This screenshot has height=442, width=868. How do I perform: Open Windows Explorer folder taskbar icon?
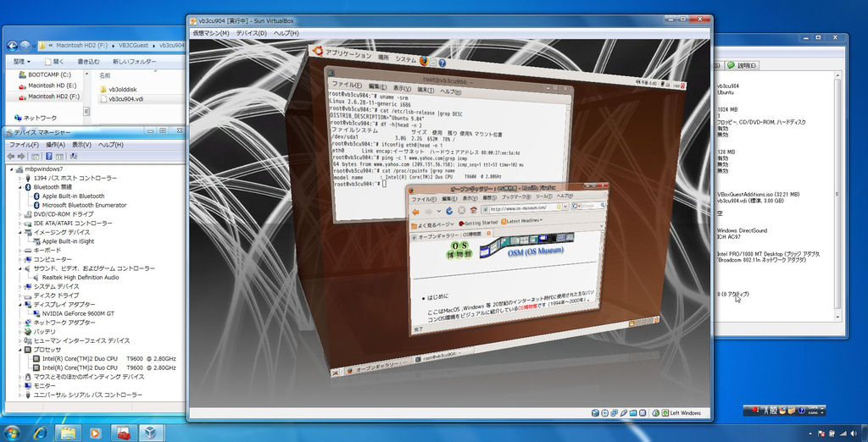tap(68, 432)
